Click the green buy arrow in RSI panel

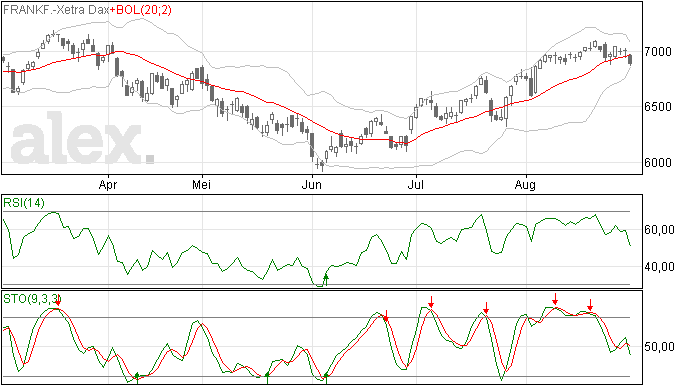tap(326, 280)
